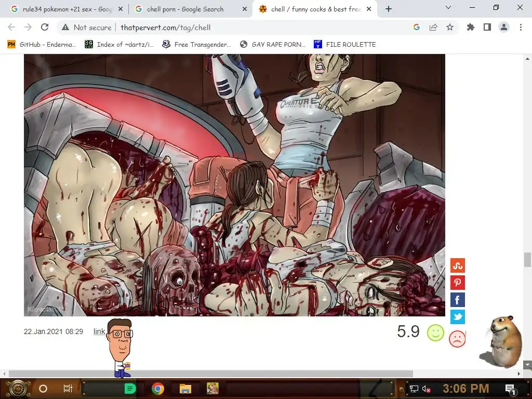The height and width of the screenshot is (399, 532).
Task: View the Not secure site warning
Action: (87, 28)
